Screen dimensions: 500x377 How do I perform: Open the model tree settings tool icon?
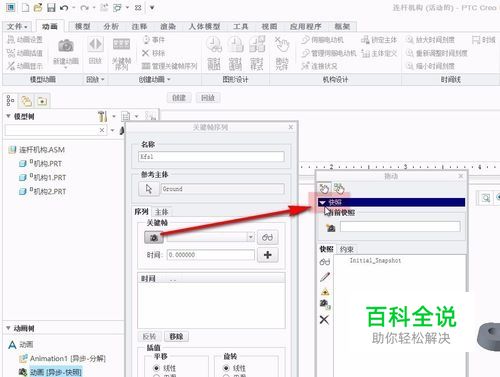[102, 116]
